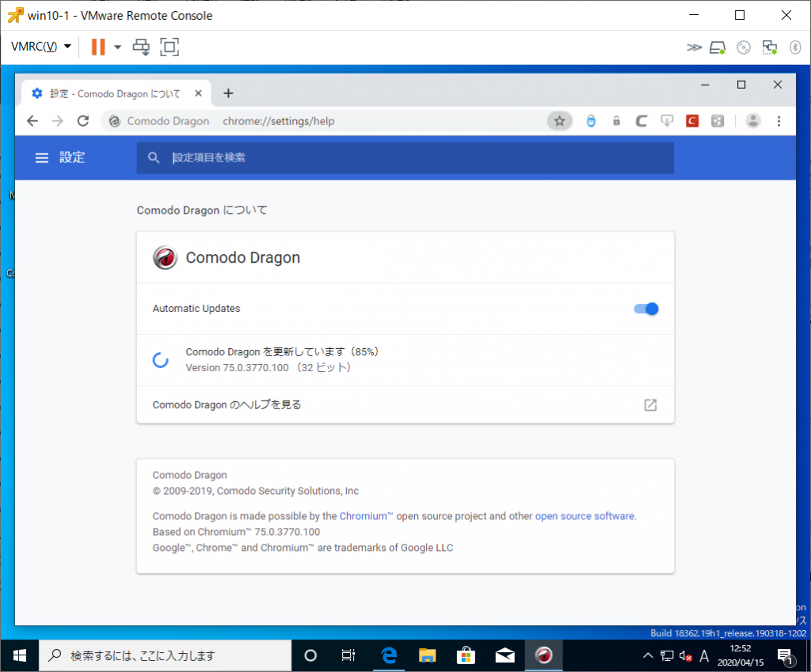This screenshot has height=672, width=811.
Task: Click the external link icon for help
Action: (651, 404)
